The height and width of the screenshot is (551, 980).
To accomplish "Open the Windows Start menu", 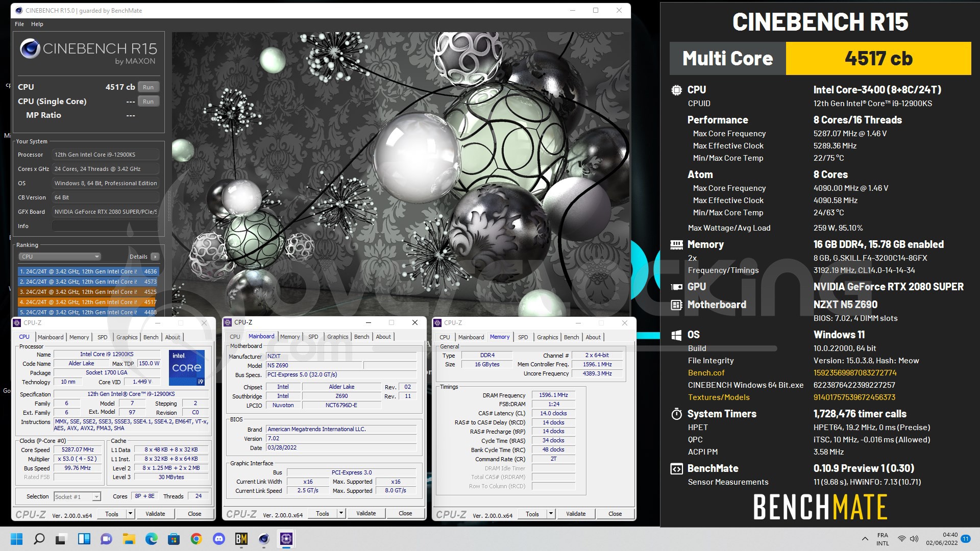I will click(x=17, y=539).
